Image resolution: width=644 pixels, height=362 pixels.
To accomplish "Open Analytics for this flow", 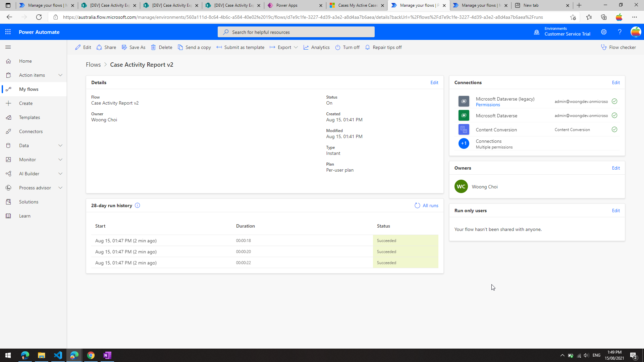I will click(316, 47).
